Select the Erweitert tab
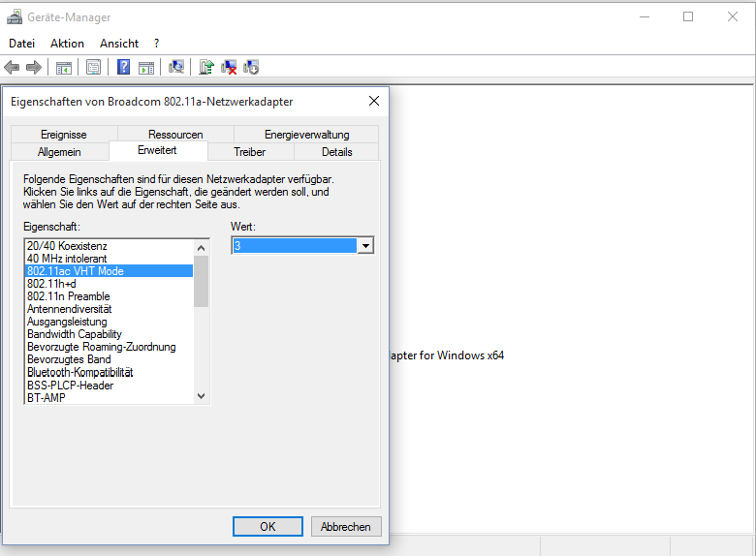The image size is (756, 556). (157, 150)
